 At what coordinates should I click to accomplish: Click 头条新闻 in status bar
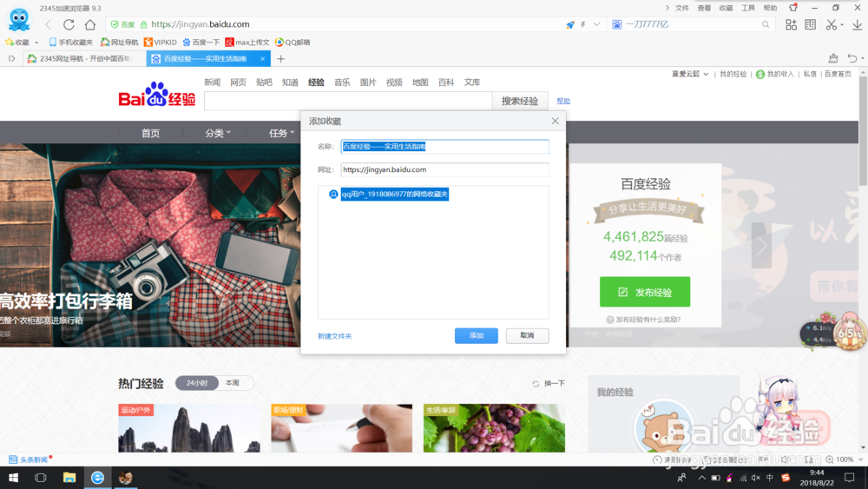click(29, 459)
